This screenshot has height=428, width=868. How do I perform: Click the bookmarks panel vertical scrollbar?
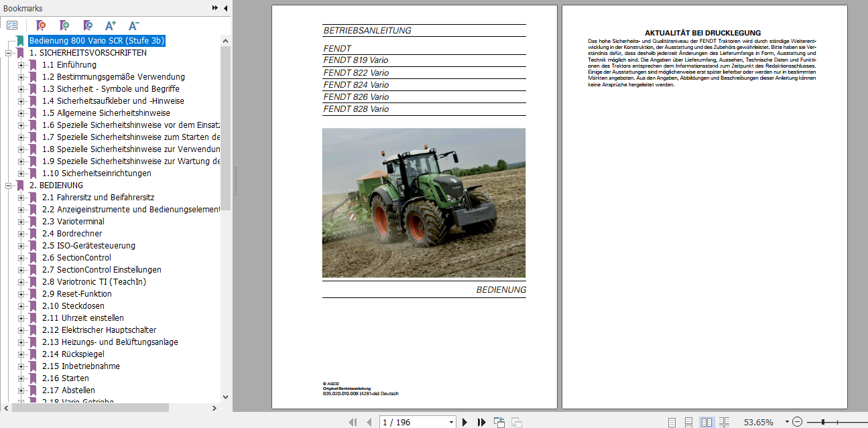coord(226,127)
